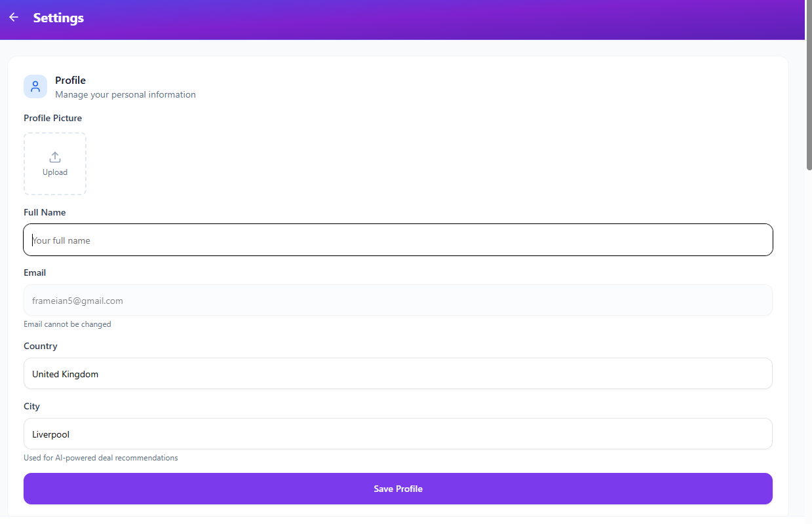Click the Country label
The image size is (812, 524).
click(41, 346)
